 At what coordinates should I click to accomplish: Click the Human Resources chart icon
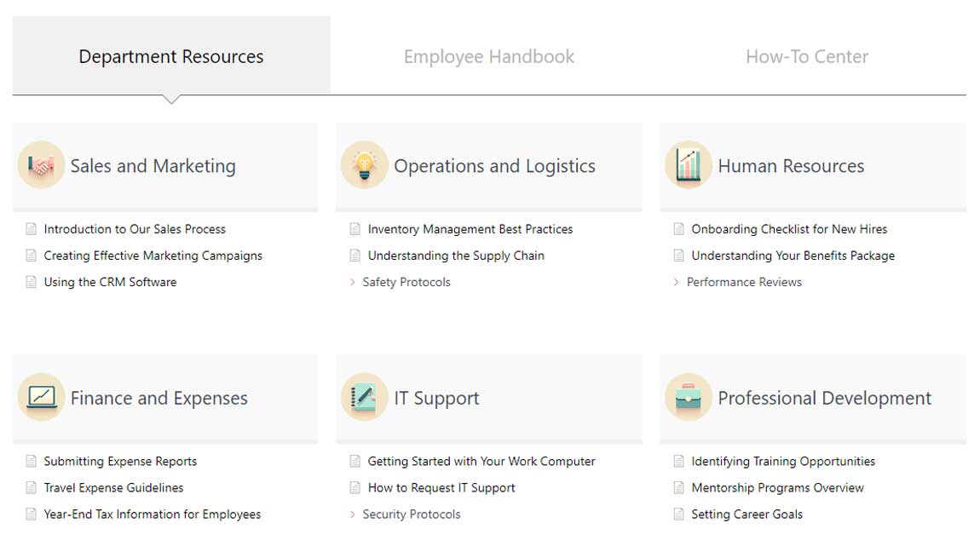point(688,165)
